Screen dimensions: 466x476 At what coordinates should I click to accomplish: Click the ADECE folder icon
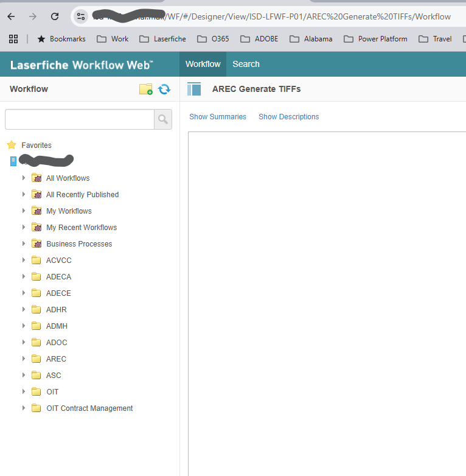tap(37, 293)
